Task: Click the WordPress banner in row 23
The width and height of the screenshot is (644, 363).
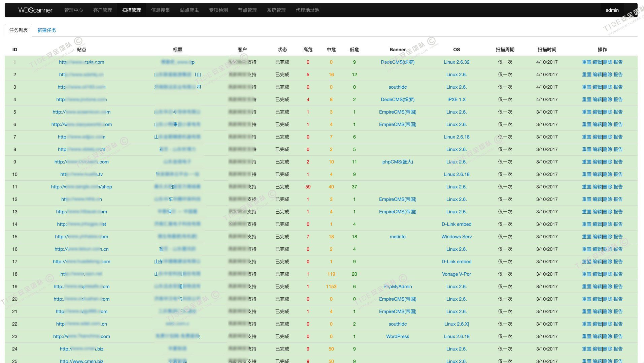Action: [398, 336]
